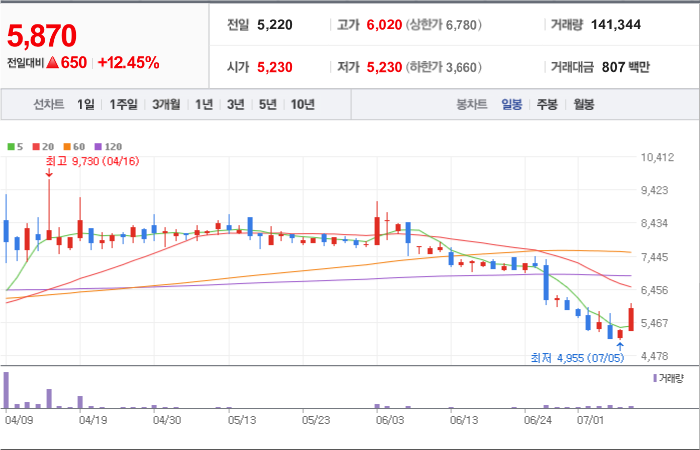The image size is (700, 450).
Task: Select the 1주일 line chart period
Action: 124,104
